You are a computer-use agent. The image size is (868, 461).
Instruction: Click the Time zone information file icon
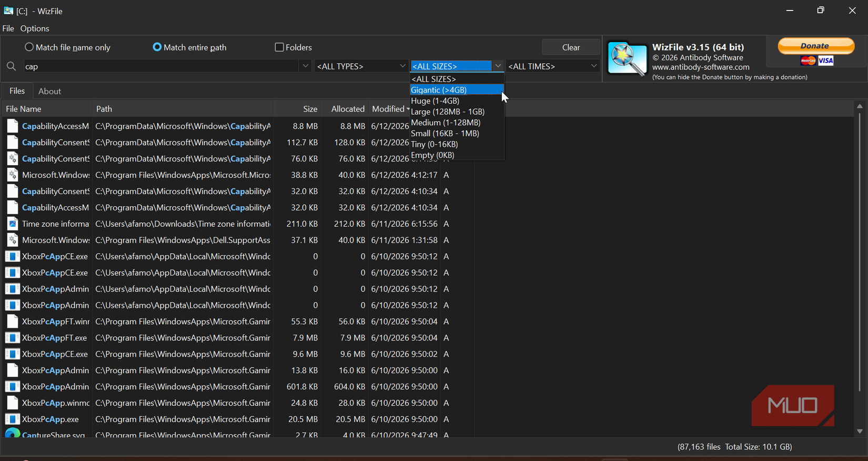(13, 224)
